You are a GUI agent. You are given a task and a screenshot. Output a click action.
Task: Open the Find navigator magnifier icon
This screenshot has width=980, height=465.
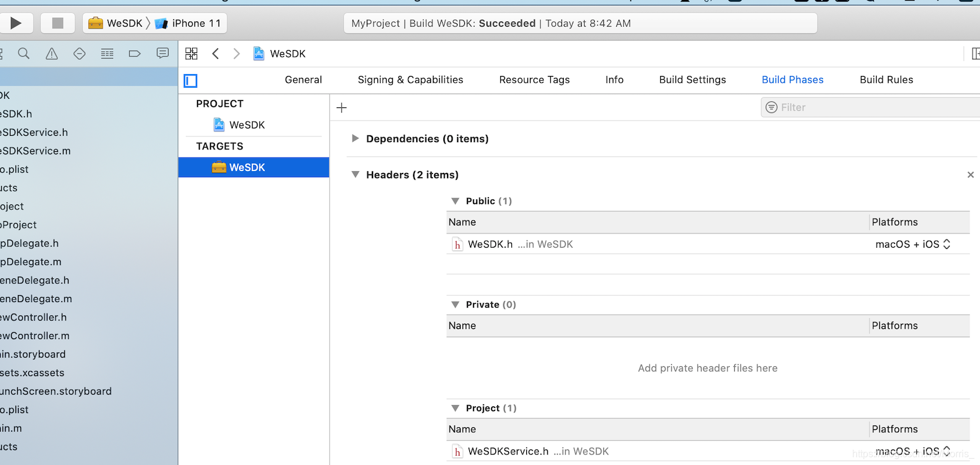point(24,54)
